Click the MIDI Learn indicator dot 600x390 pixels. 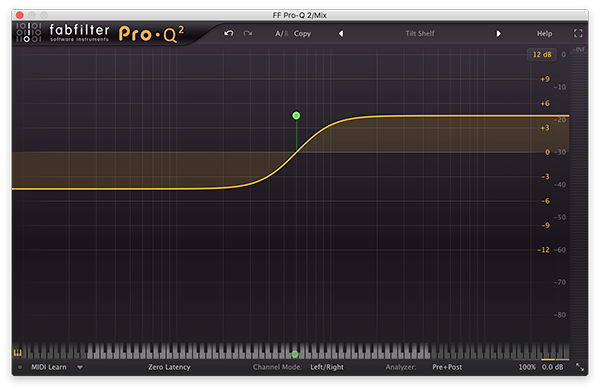(x=20, y=367)
